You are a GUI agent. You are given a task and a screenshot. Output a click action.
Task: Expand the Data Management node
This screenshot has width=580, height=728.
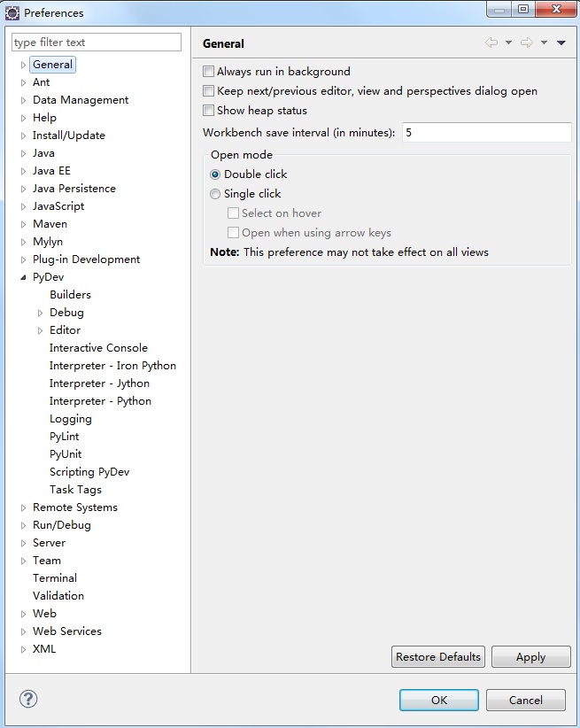point(23,100)
